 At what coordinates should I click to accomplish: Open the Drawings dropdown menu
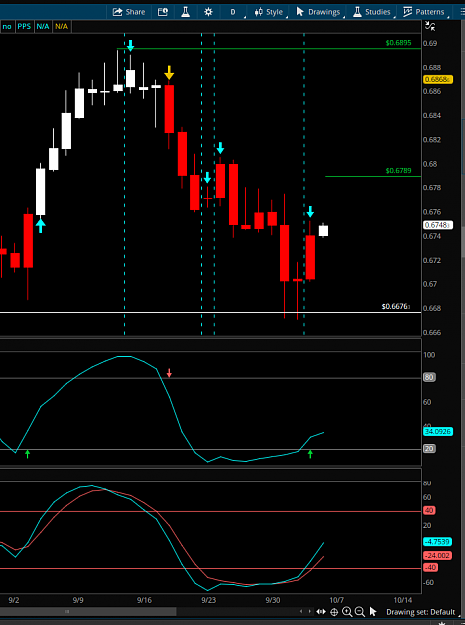click(319, 12)
